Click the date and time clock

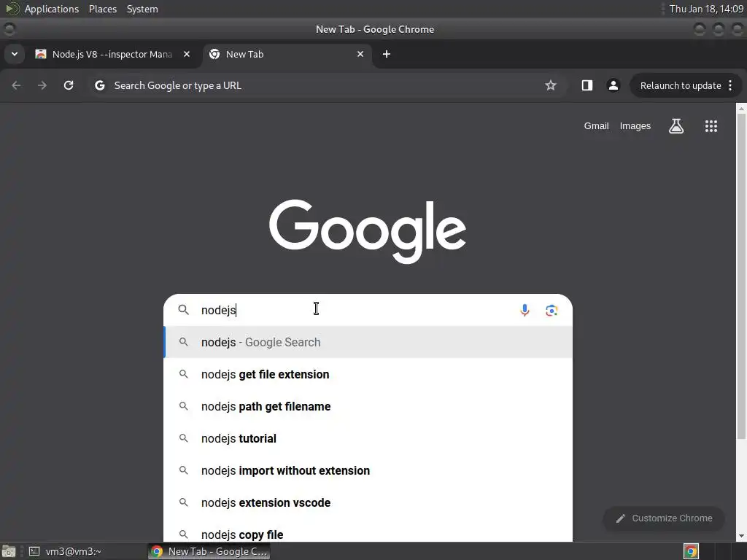(706, 9)
